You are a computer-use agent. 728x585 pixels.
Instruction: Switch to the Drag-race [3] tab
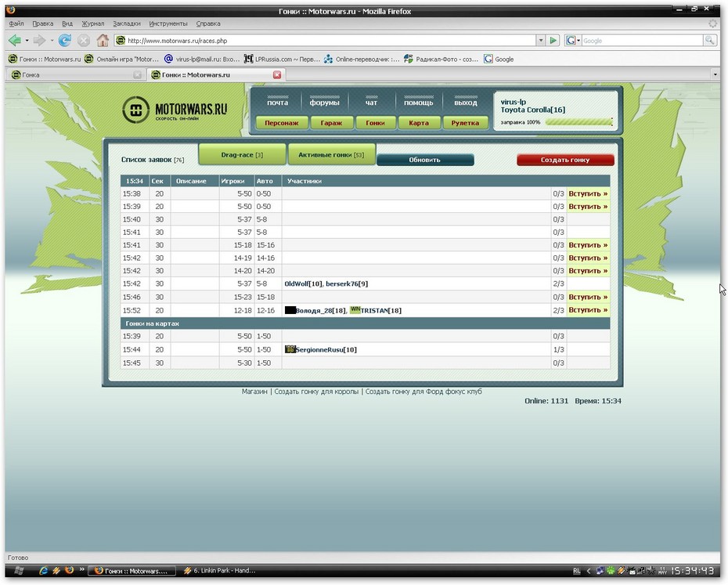[x=242, y=155]
